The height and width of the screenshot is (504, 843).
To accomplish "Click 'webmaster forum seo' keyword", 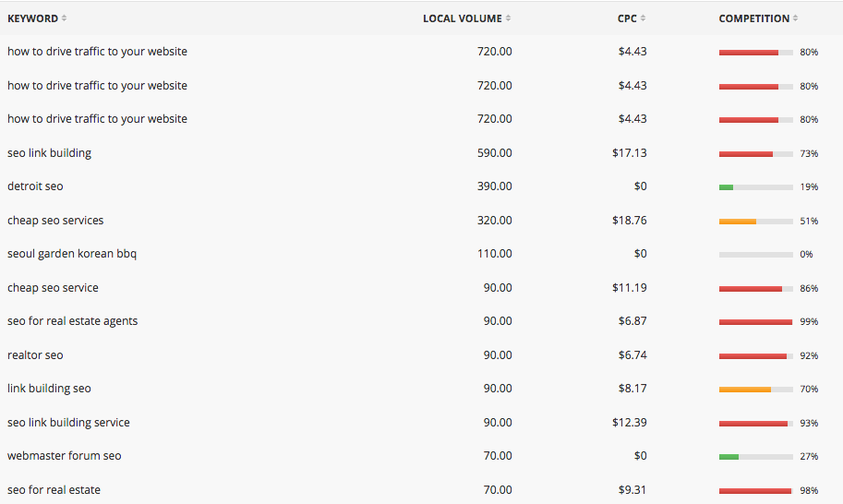I will [65, 456].
